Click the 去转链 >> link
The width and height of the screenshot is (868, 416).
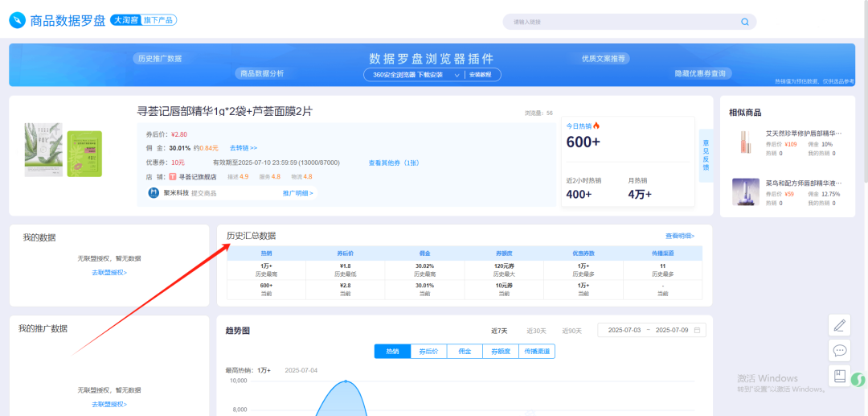(x=244, y=148)
